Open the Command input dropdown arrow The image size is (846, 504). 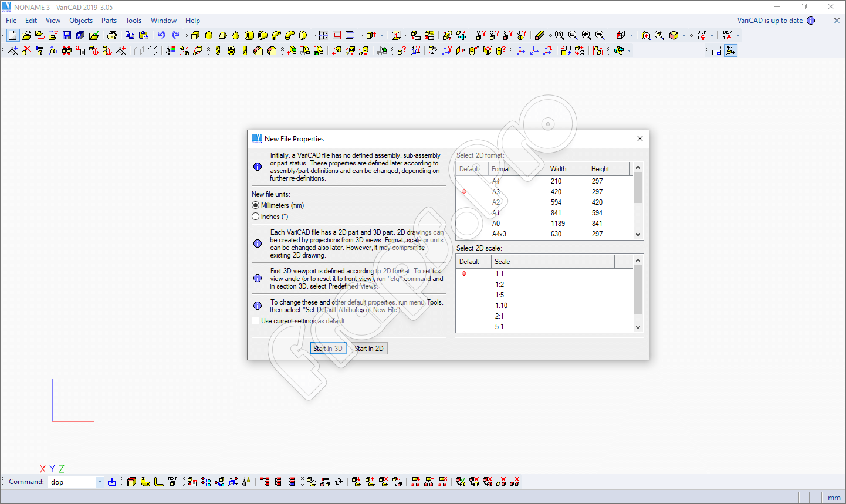tap(100, 482)
